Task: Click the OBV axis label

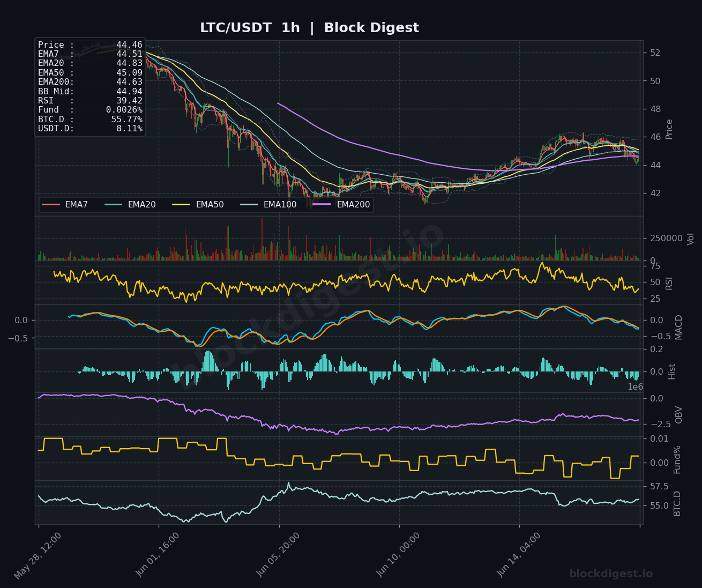Action: pos(679,415)
